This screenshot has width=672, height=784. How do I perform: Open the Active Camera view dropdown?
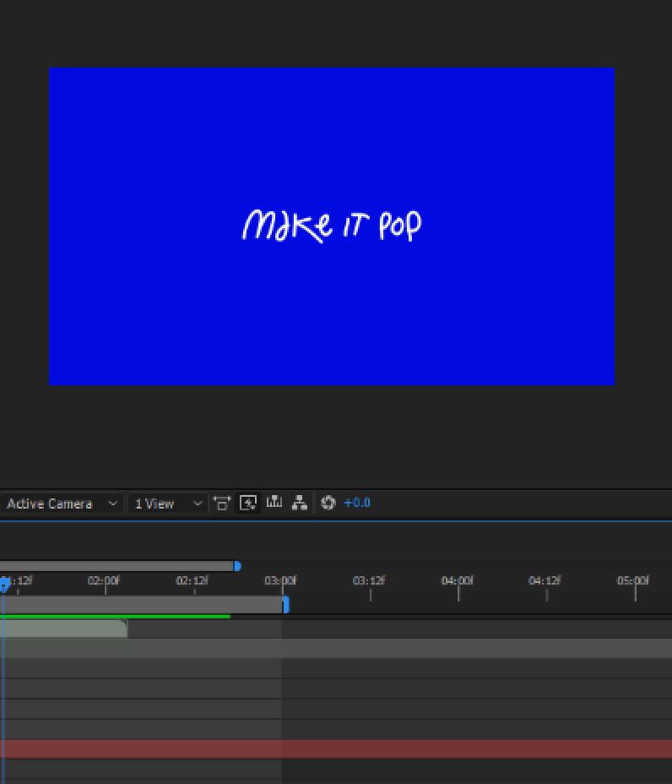pyautogui.click(x=61, y=504)
